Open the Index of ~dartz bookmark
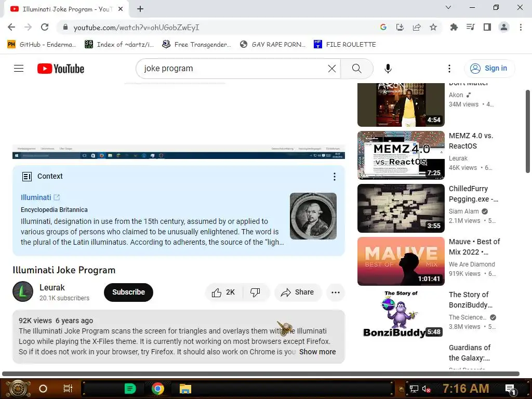 click(119, 45)
